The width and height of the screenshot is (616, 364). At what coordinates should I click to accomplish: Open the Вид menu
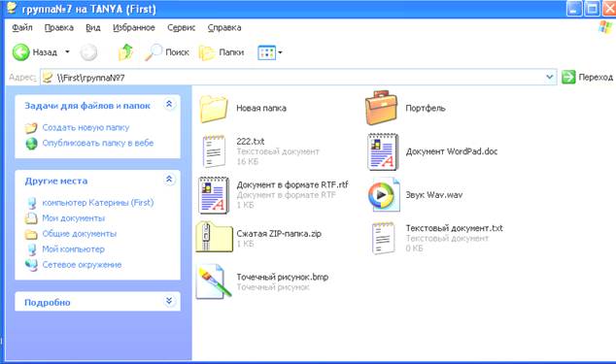coord(93,27)
